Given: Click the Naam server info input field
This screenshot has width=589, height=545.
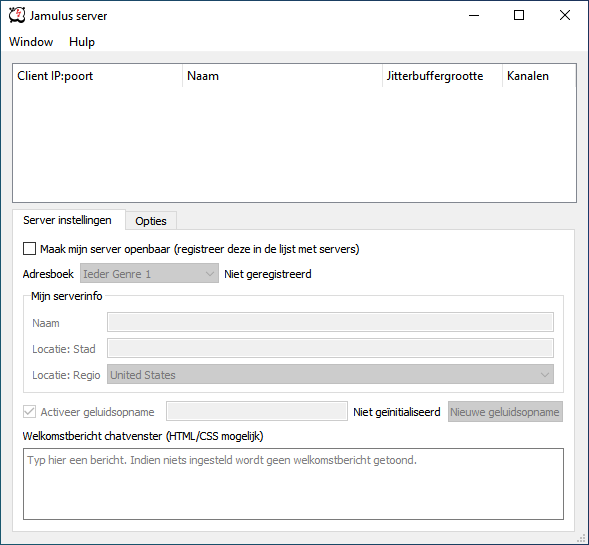Looking at the screenshot, I should 330,322.
